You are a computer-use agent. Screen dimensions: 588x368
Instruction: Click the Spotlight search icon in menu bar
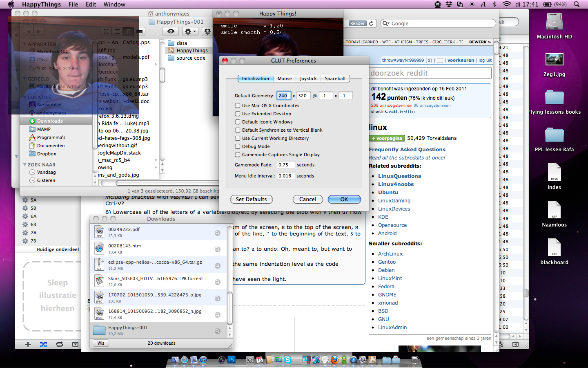point(577,4)
